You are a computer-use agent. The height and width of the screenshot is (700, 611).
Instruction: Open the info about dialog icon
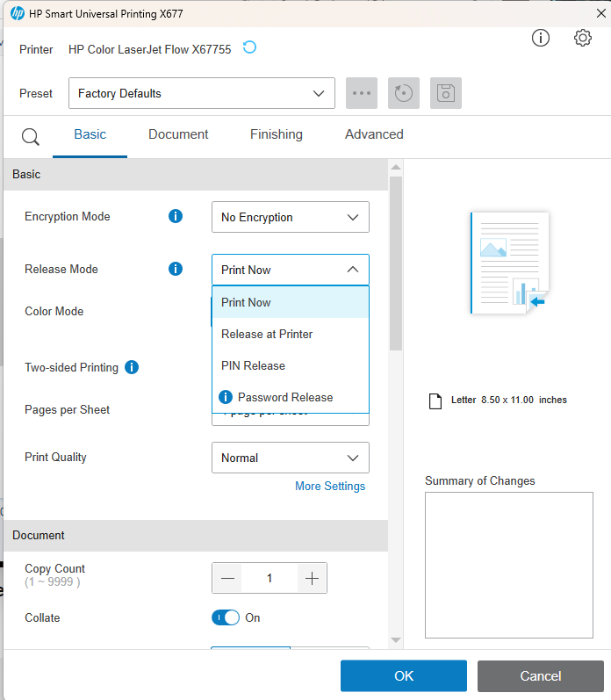click(x=541, y=38)
